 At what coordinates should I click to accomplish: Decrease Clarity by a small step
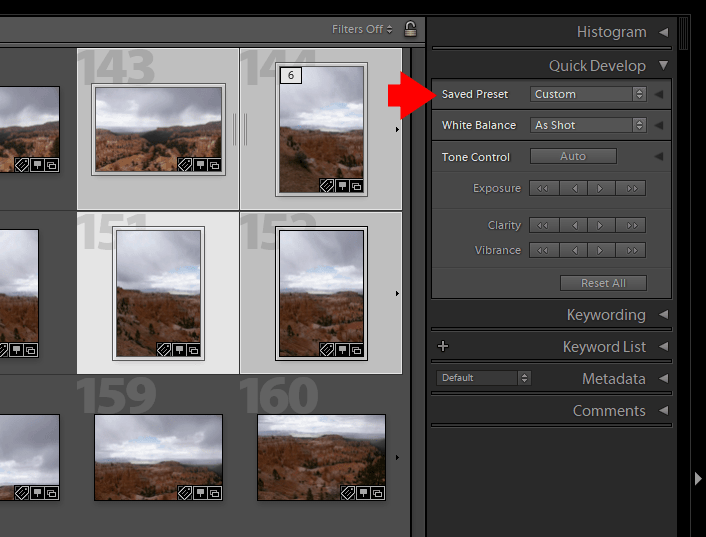click(x=573, y=225)
